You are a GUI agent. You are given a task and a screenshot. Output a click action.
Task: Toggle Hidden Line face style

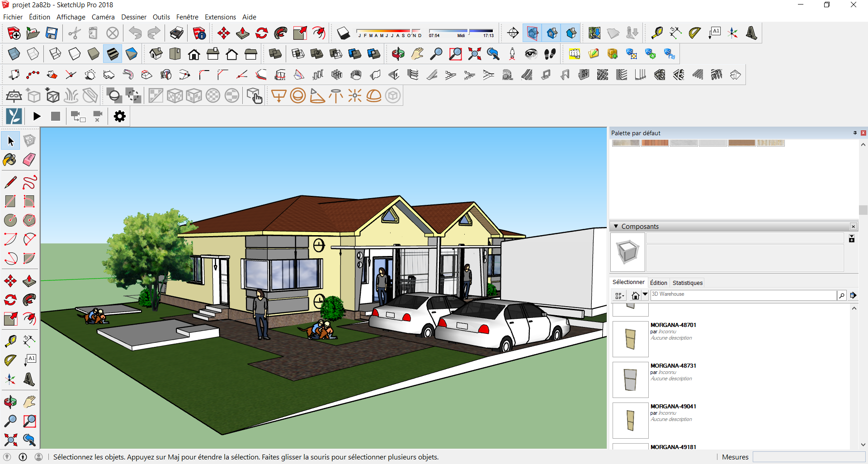tap(75, 54)
